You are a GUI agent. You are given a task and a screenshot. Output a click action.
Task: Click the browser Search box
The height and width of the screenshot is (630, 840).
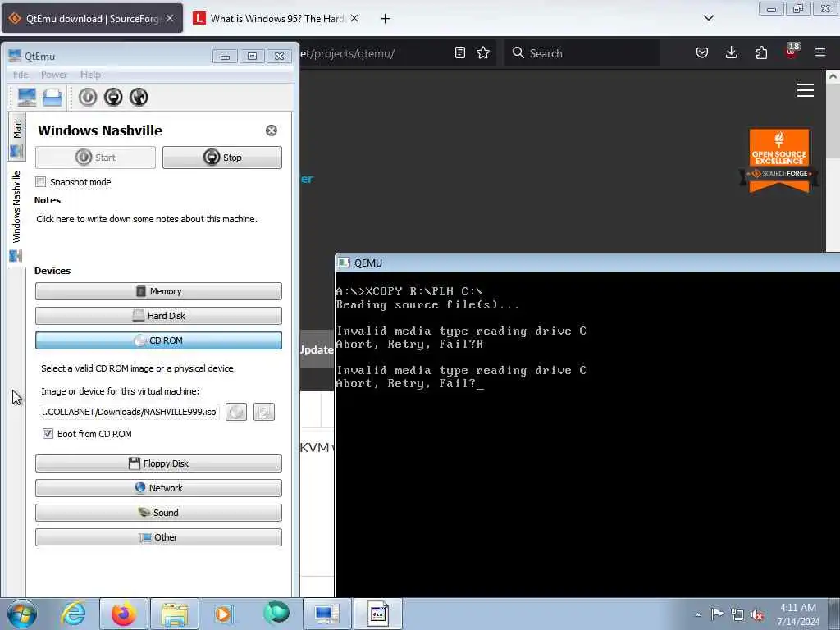[582, 53]
